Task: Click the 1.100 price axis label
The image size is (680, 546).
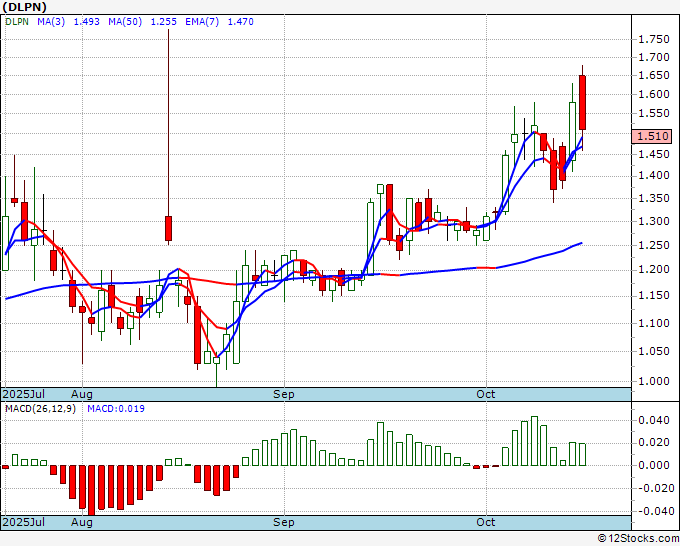Action: click(654, 323)
